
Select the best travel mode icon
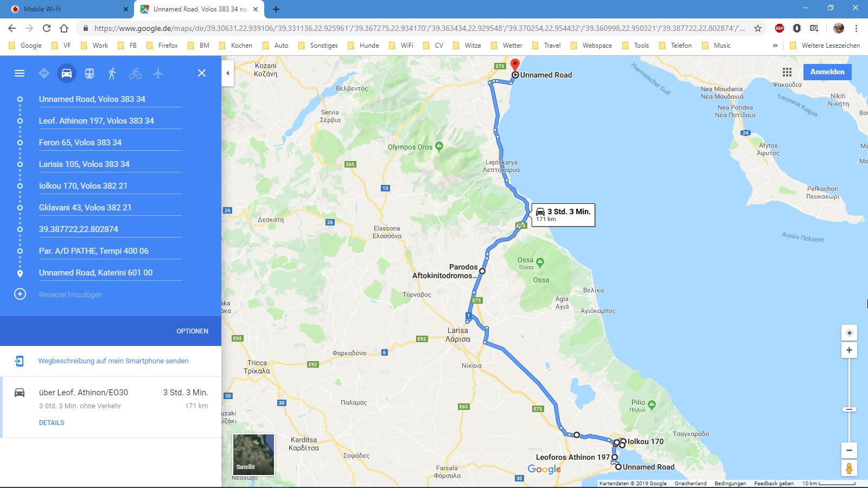pyautogui.click(x=44, y=73)
